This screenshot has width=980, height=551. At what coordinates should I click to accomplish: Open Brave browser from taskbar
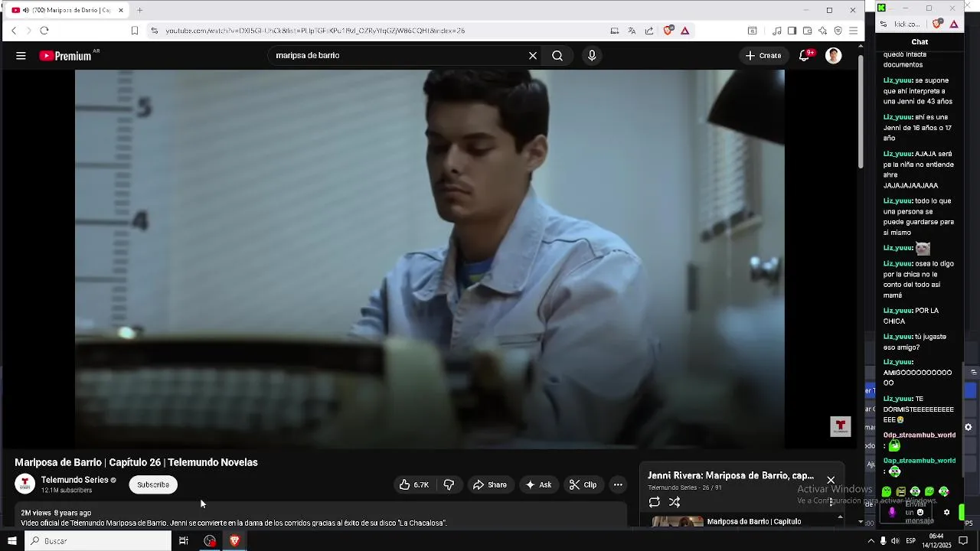[234, 541]
